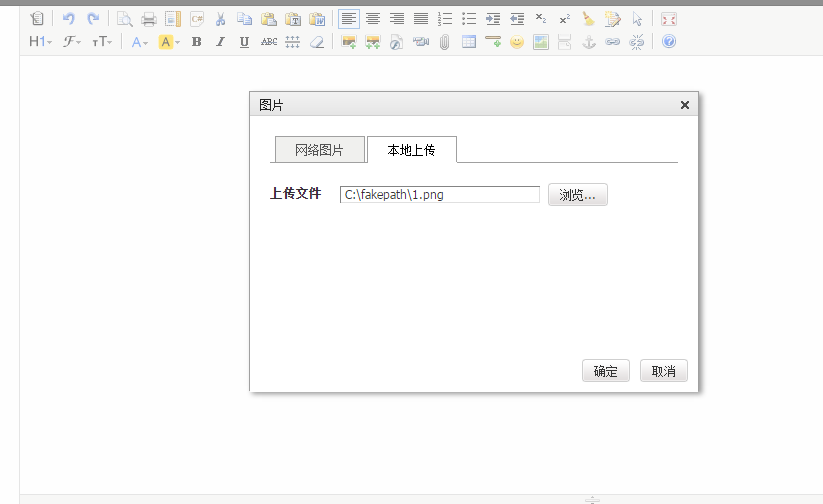Switch to 网络图片 tab

(320, 150)
